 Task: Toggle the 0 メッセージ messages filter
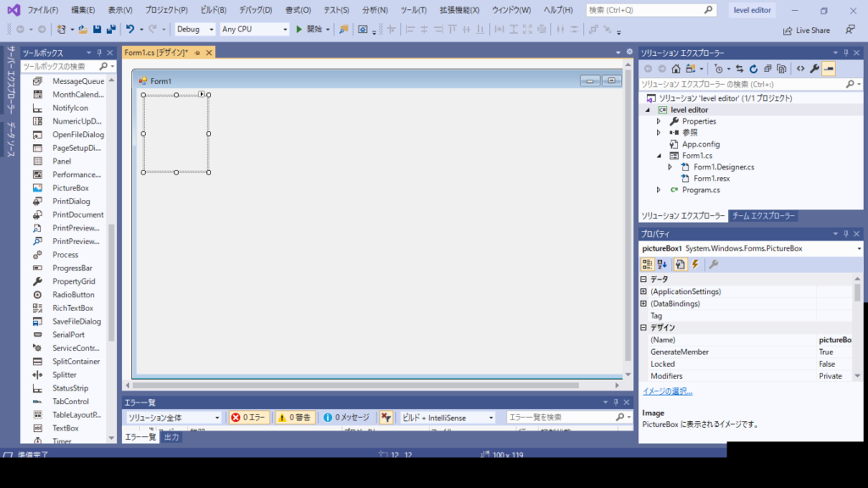347,418
